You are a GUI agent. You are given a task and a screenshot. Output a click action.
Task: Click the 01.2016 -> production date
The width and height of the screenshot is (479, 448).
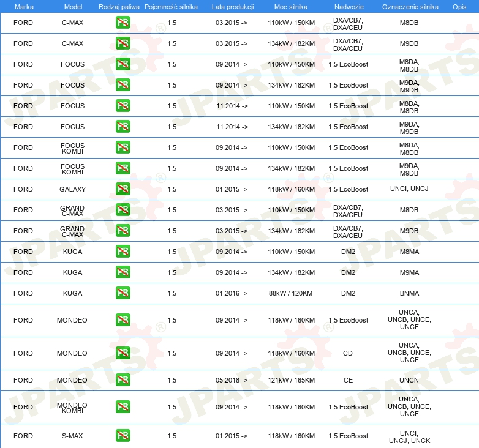tap(232, 293)
